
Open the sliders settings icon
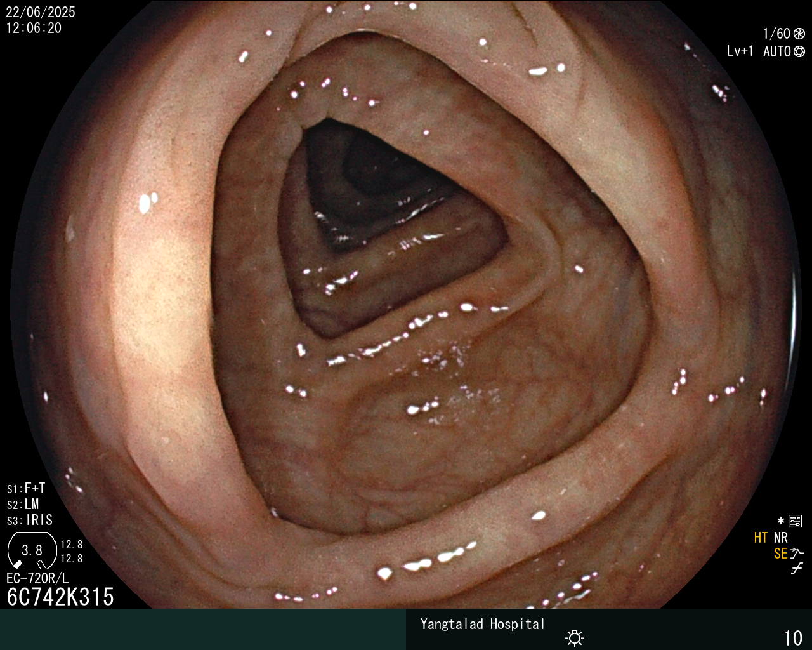(796, 521)
